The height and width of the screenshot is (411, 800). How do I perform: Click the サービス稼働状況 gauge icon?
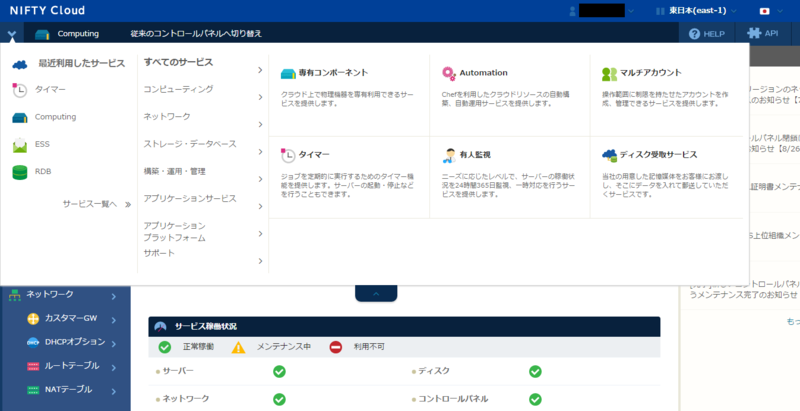tap(160, 326)
